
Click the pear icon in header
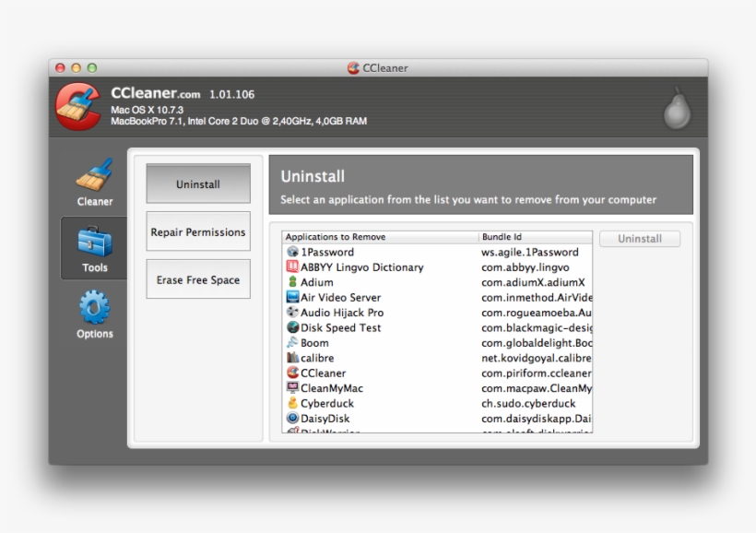coord(678,109)
